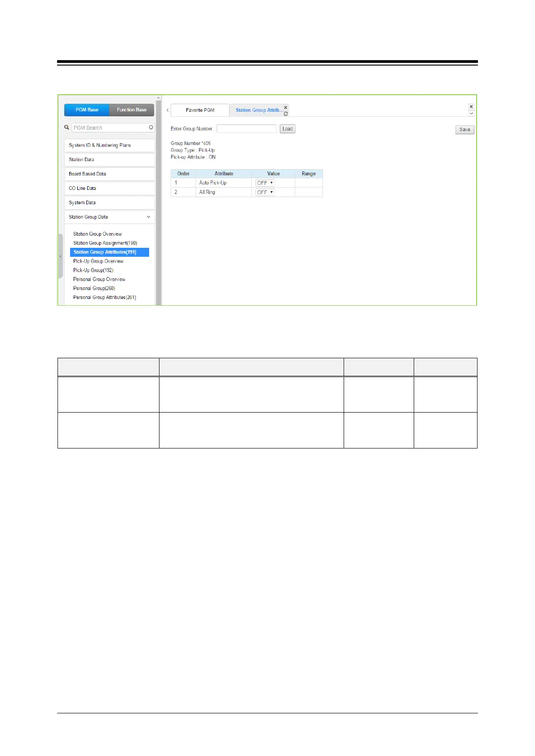
Task: Switch to Favorite PGM tab
Action: point(200,110)
